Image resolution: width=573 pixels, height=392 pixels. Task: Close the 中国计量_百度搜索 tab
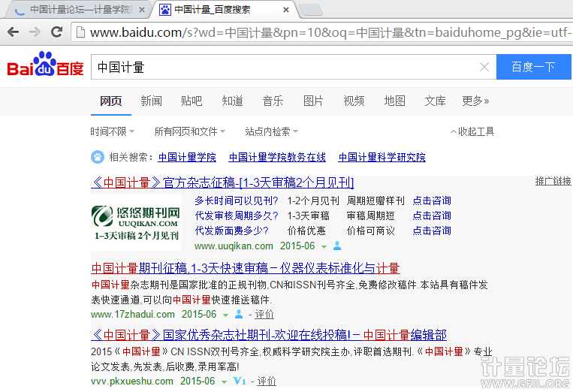click(x=286, y=10)
